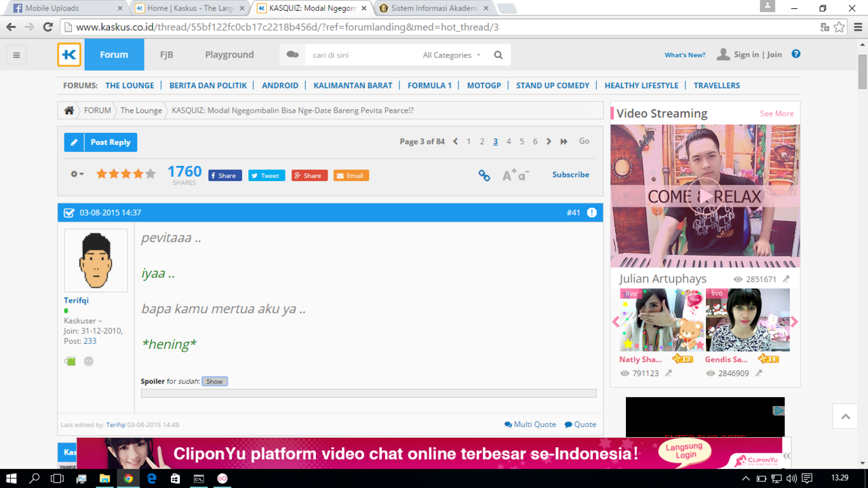Open the help question mark icon
Image resolution: width=868 pixels, height=488 pixels.
[796, 54]
